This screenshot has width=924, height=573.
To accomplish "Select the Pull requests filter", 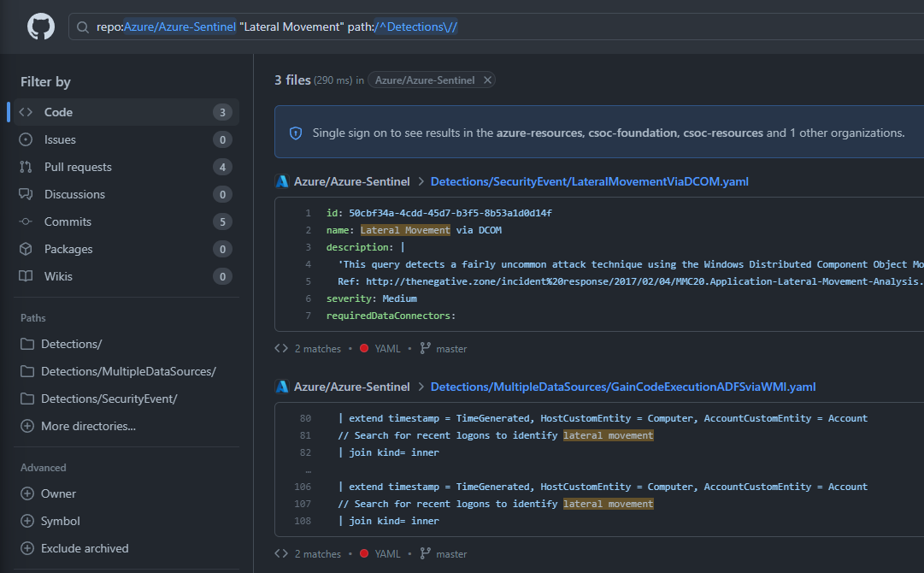I will tap(126, 167).
